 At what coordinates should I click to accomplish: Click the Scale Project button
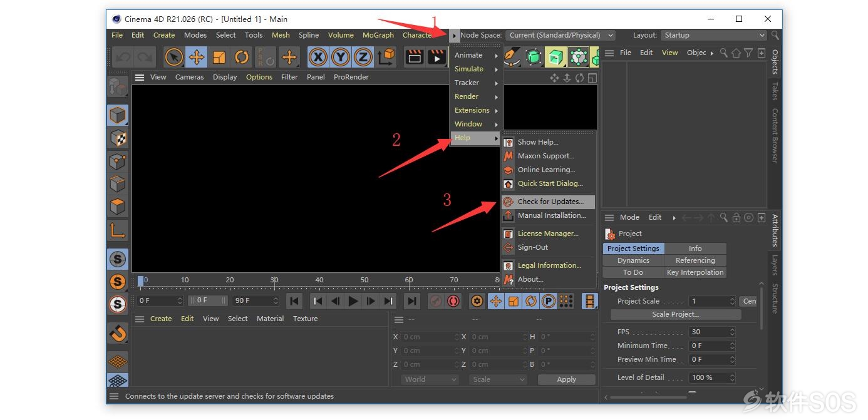pyautogui.click(x=675, y=314)
